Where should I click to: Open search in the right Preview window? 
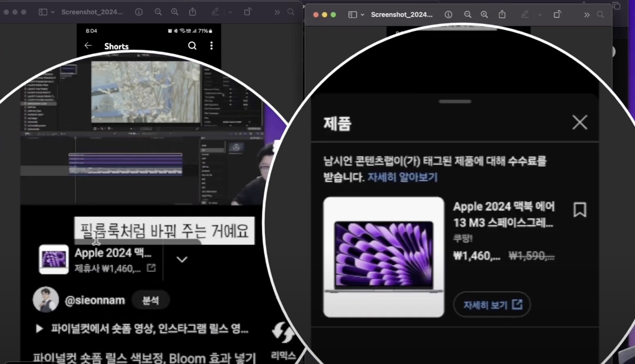600,15
